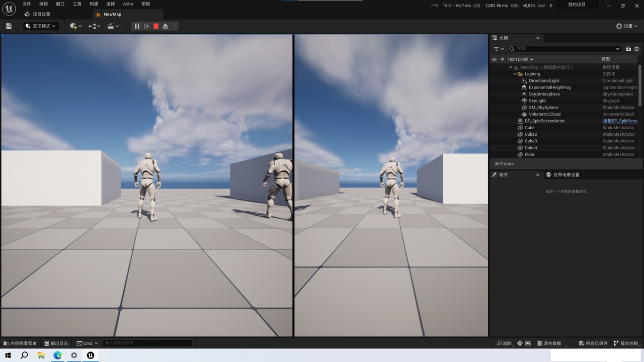Screen dimensions: 644x362
Task: Create new folder in outliner
Action: pyautogui.click(x=628, y=49)
